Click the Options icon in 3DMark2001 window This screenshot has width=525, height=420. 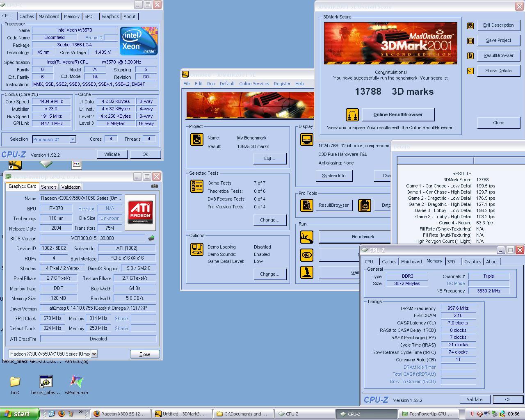197,249
